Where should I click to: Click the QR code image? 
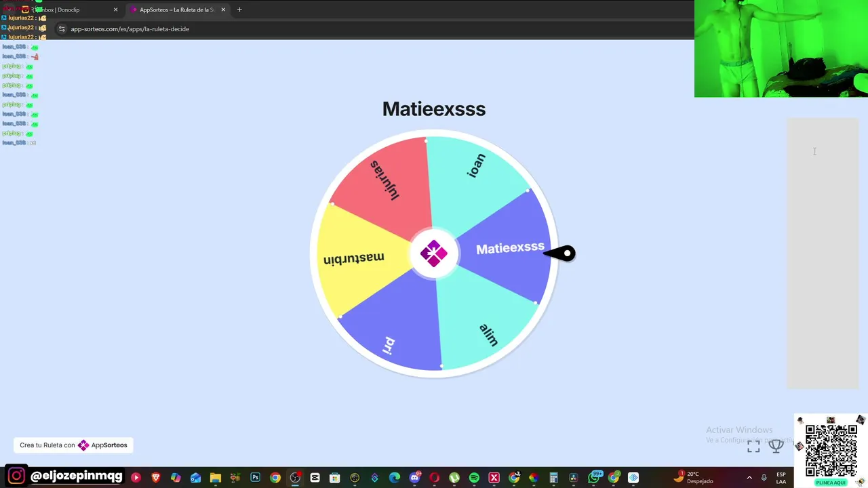[x=831, y=451]
